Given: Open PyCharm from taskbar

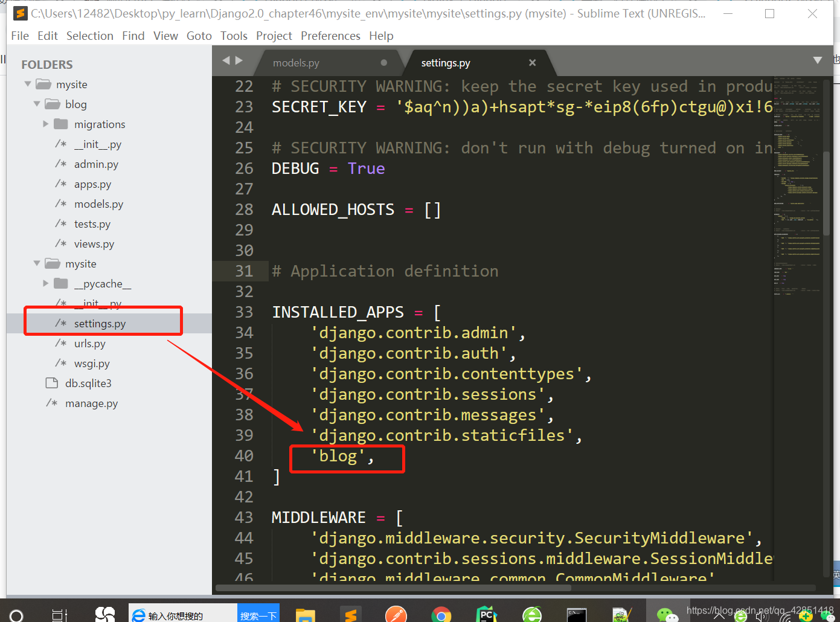Looking at the screenshot, I should click(x=487, y=615).
